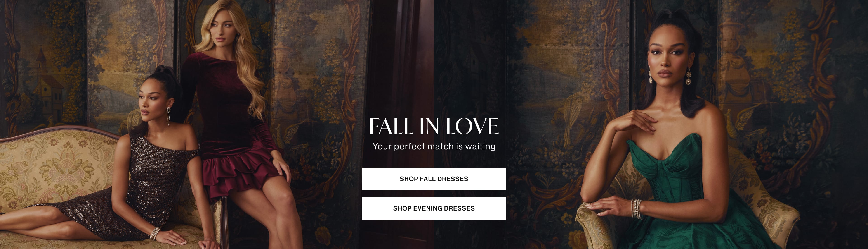Click the Fall In Love headline
This screenshot has height=249, width=868.
(x=434, y=126)
